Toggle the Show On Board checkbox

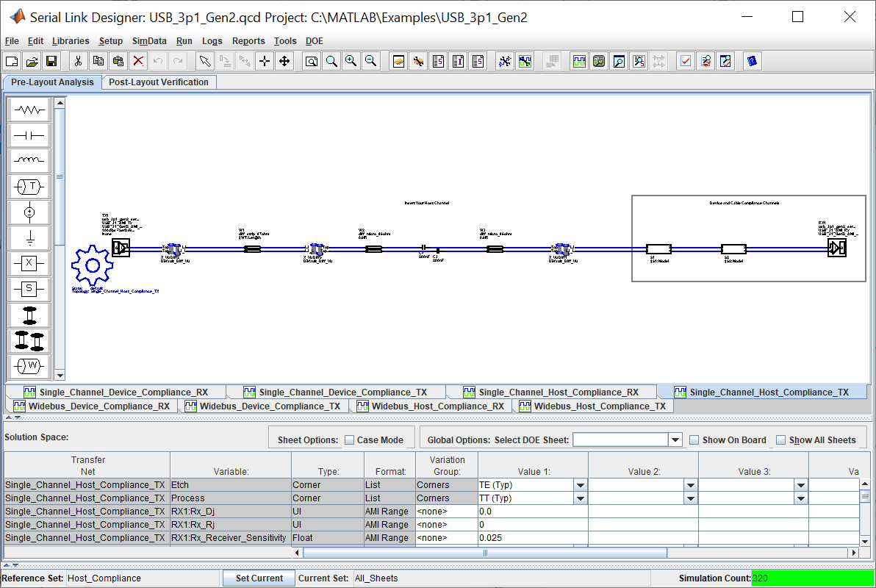pyautogui.click(x=694, y=440)
